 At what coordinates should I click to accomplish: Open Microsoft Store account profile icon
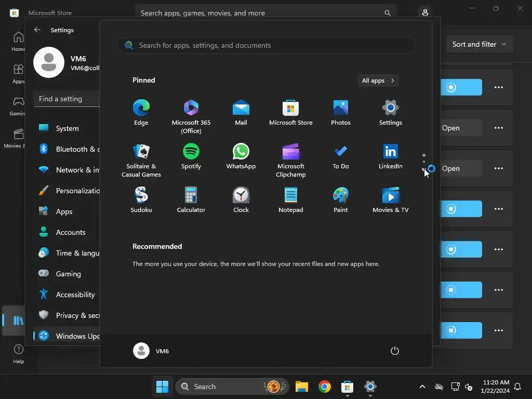425,13
